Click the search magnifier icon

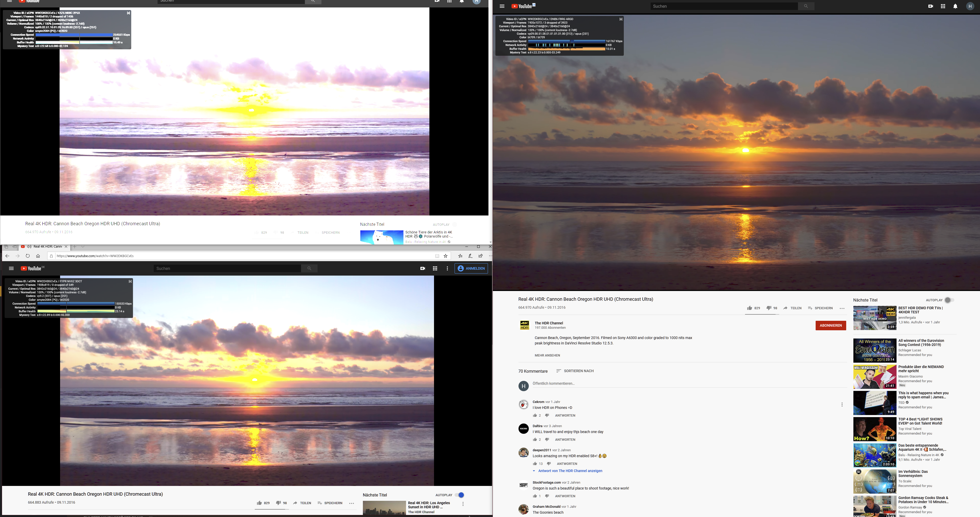click(806, 6)
